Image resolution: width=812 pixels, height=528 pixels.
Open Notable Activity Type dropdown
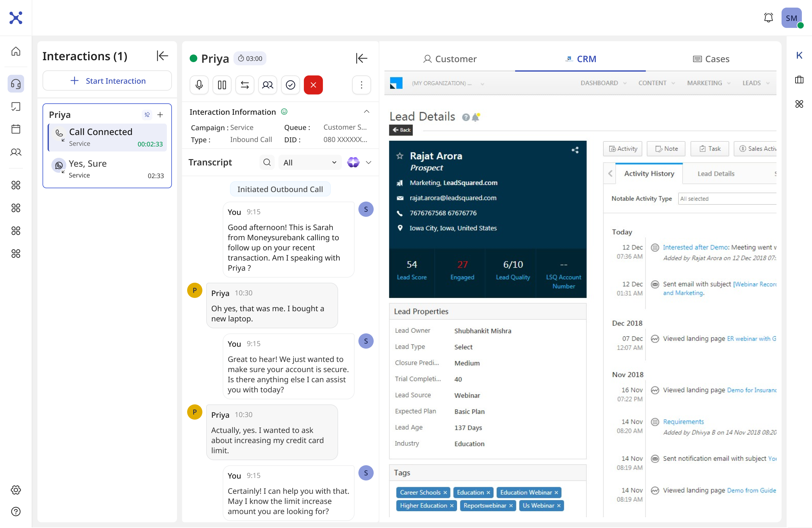point(727,199)
